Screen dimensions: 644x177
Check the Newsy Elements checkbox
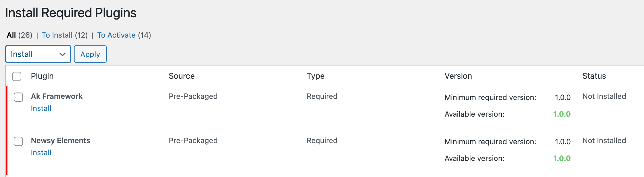tap(18, 141)
